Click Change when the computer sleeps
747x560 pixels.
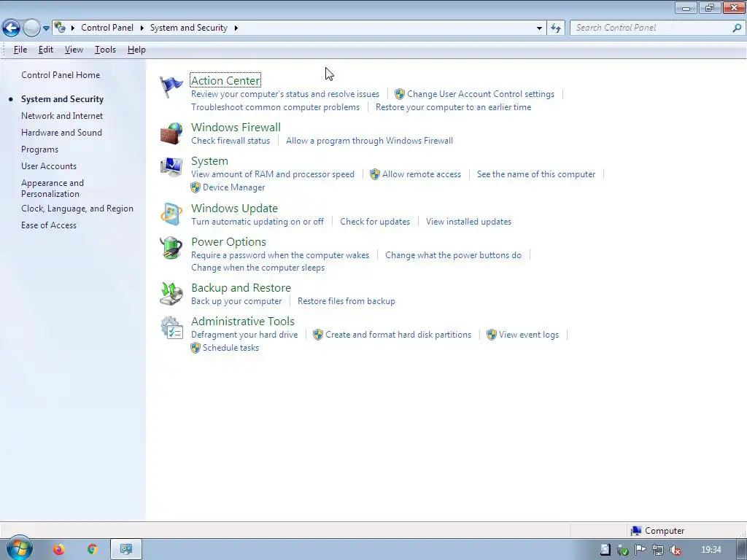pyautogui.click(x=258, y=268)
